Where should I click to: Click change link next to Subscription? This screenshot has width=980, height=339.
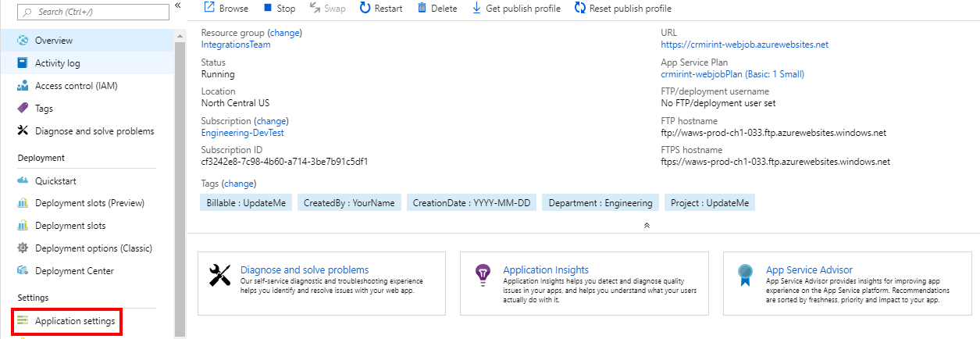(x=271, y=121)
